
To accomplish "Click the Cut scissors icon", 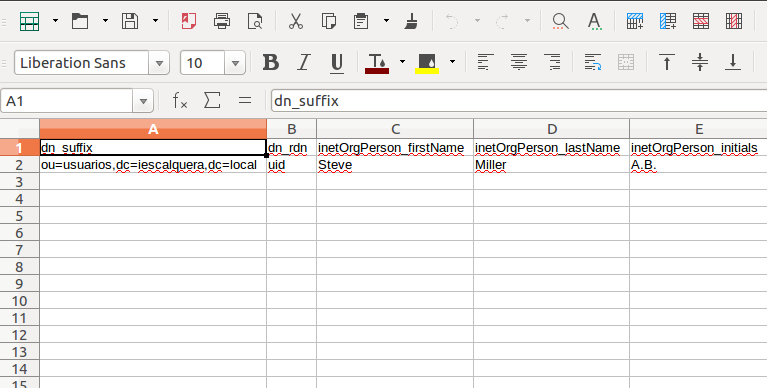I will [295, 21].
